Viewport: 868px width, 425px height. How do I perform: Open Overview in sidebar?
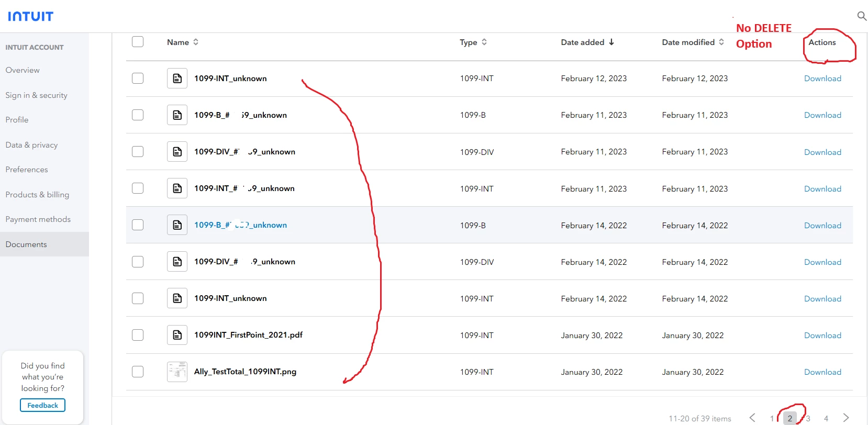23,70
